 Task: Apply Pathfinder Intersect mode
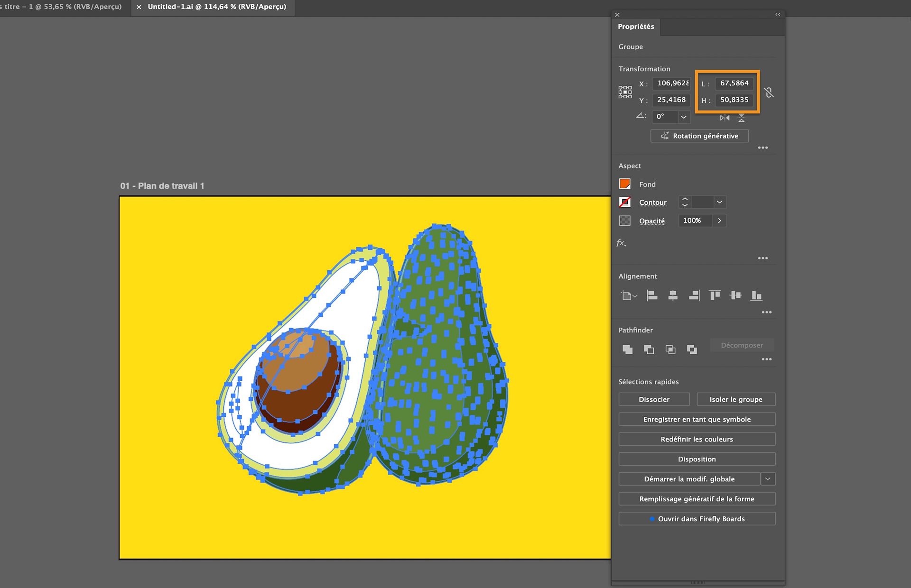tap(670, 349)
